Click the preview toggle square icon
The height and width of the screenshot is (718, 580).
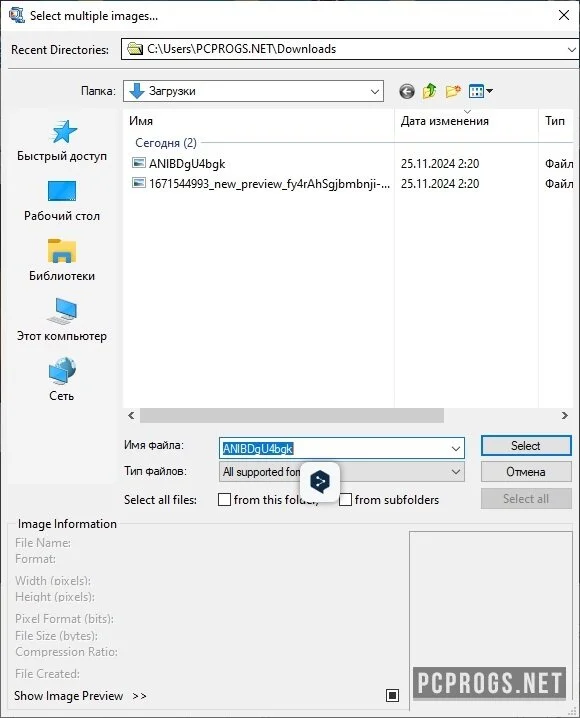392,695
